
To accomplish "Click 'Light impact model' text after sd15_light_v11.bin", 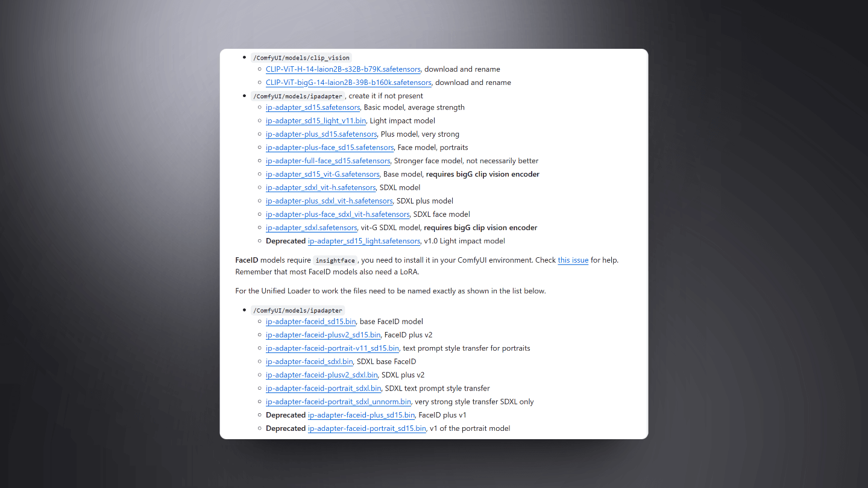I will (x=402, y=120).
